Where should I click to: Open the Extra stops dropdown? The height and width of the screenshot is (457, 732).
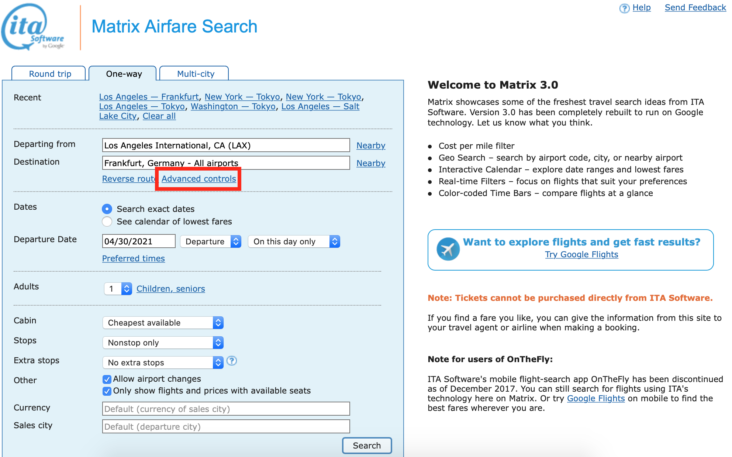163,362
